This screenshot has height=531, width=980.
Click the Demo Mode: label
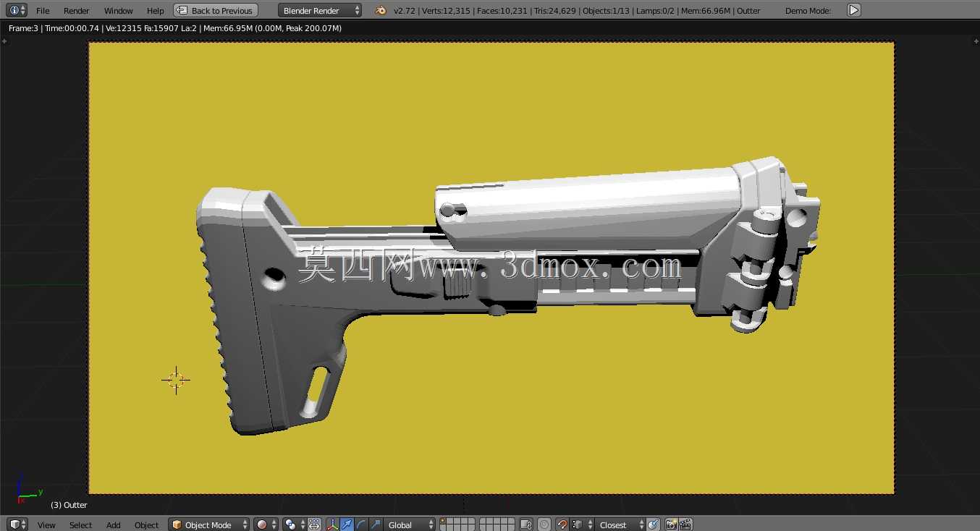click(x=808, y=11)
